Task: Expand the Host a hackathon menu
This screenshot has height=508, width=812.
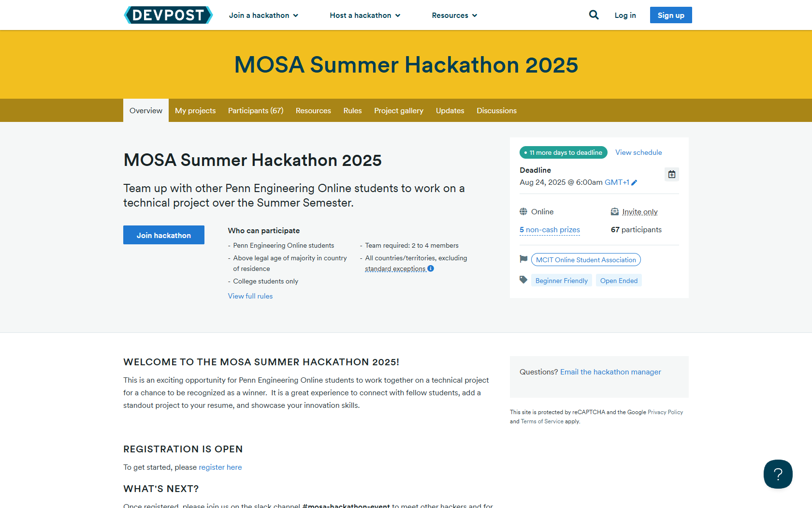Action: 365,15
